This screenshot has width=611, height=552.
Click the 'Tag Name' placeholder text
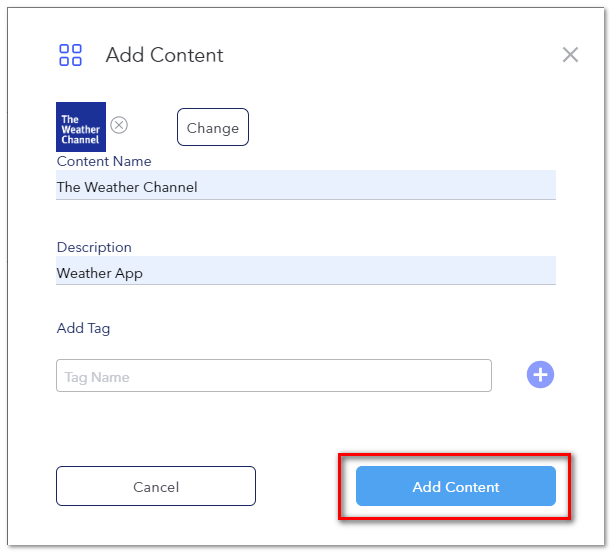click(97, 377)
